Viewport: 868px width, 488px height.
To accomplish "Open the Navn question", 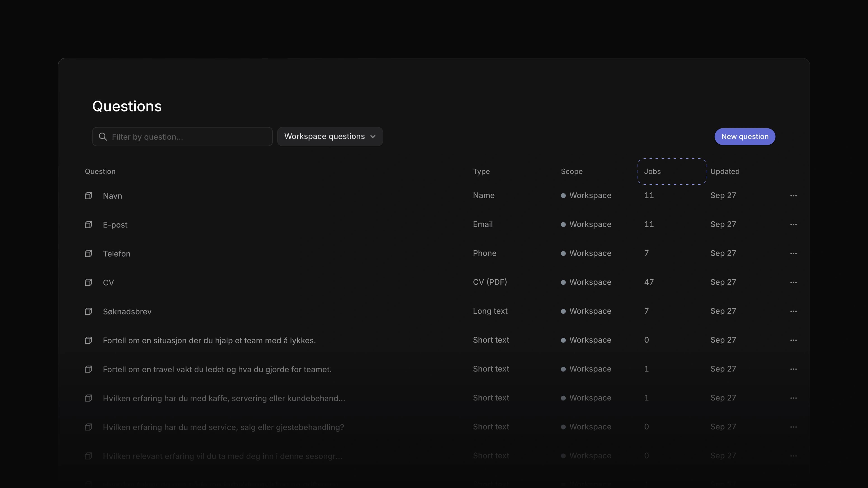I will [x=113, y=196].
